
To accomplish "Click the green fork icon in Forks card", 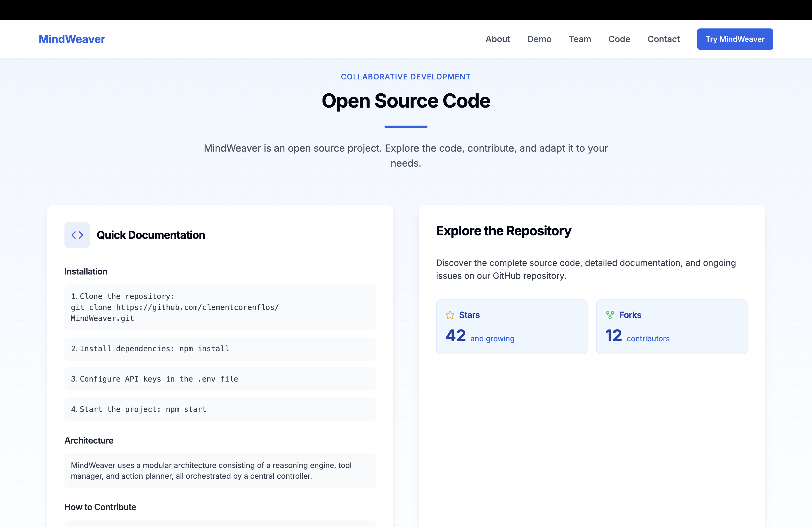I will 610,315.
